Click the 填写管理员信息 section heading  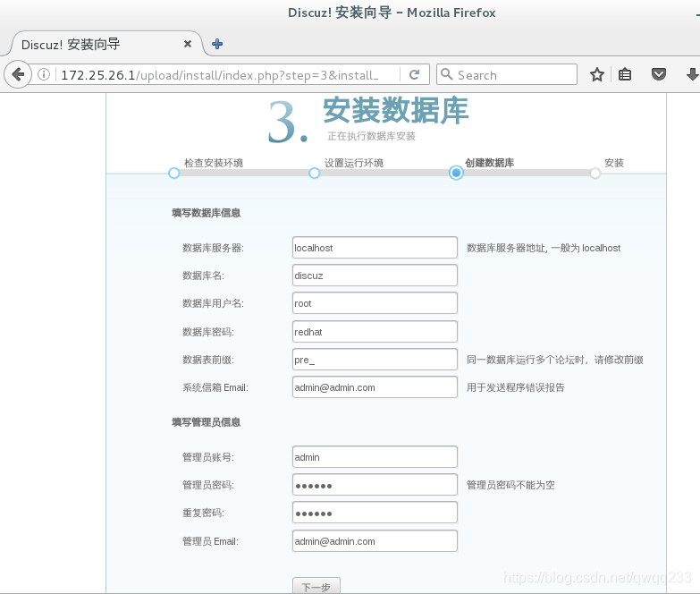point(207,422)
